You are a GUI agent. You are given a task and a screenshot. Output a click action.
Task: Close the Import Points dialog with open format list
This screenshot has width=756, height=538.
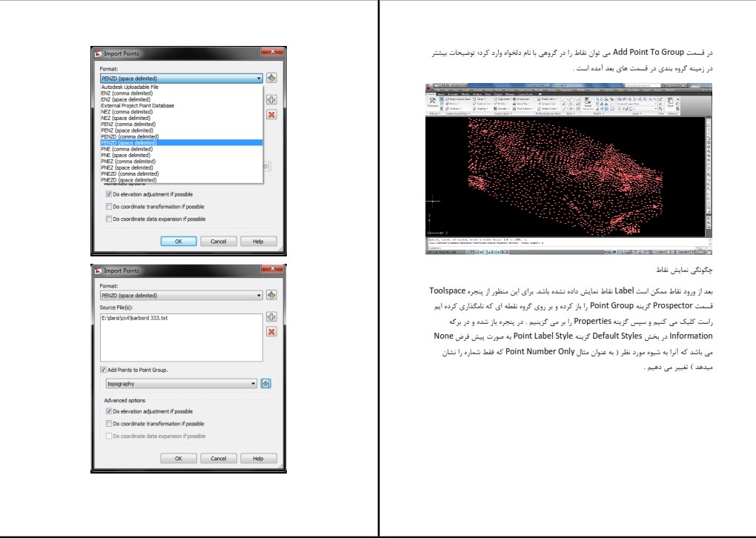273,52
